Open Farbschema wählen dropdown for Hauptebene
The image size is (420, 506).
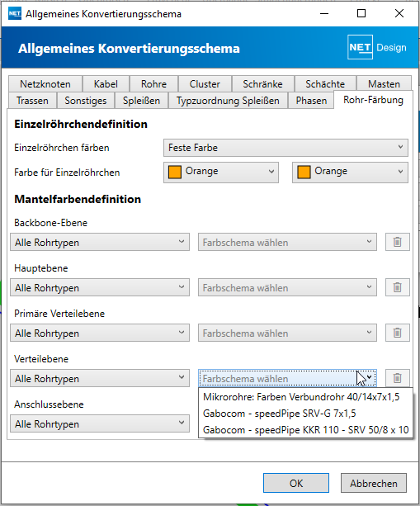click(287, 287)
